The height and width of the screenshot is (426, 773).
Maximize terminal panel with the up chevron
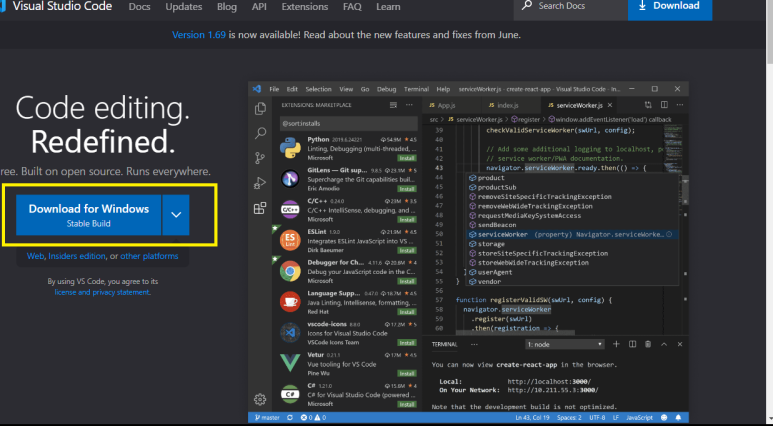click(664, 344)
